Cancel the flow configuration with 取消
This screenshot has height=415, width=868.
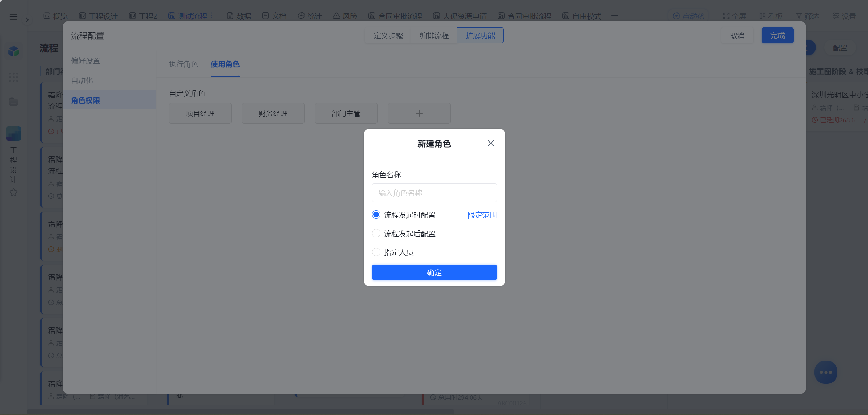click(x=737, y=36)
